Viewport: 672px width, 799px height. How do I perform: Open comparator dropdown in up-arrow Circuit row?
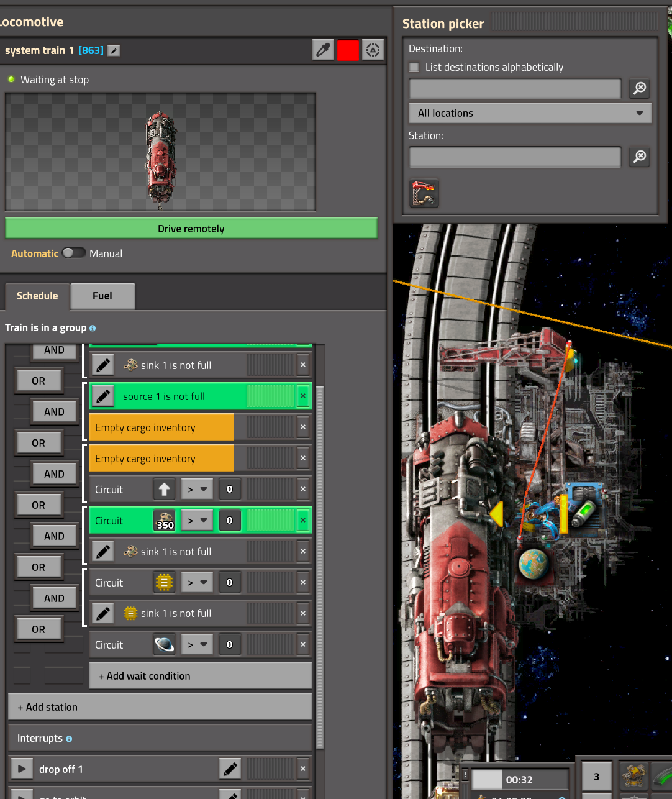click(198, 490)
